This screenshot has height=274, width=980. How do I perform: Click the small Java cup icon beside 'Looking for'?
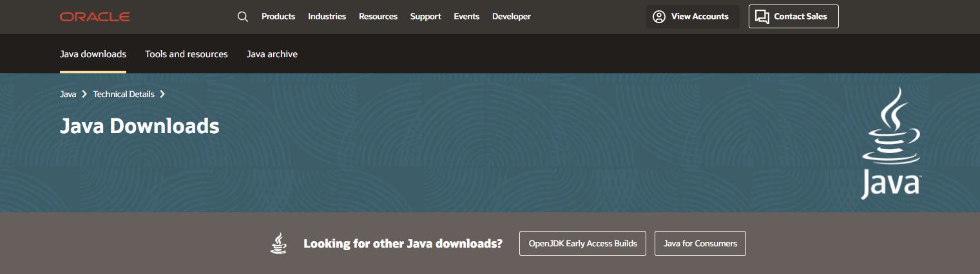(278, 244)
